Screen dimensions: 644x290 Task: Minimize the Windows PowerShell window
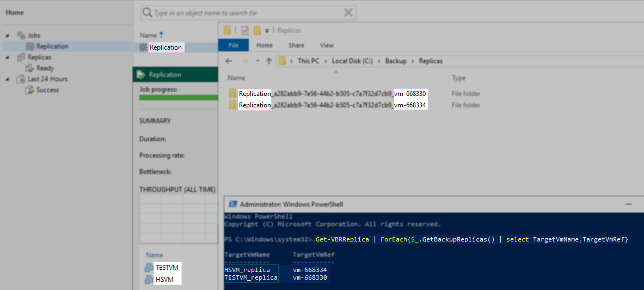click(628, 204)
